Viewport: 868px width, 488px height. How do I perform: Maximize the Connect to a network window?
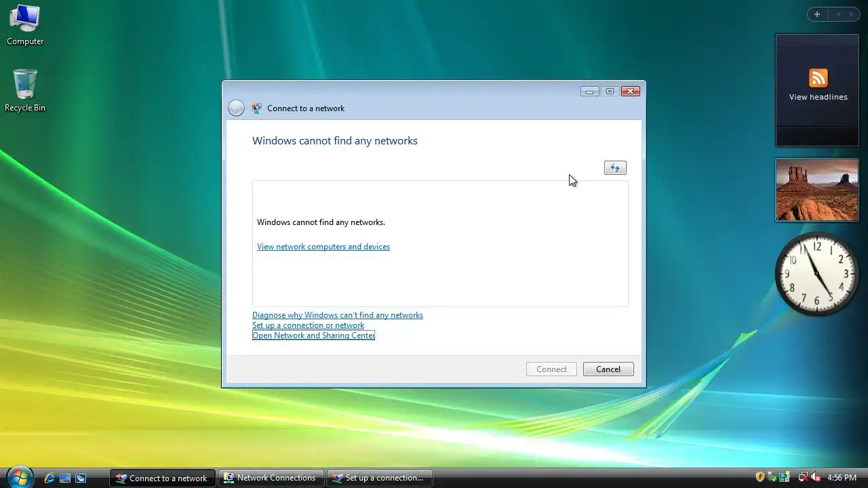coord(610,91)
